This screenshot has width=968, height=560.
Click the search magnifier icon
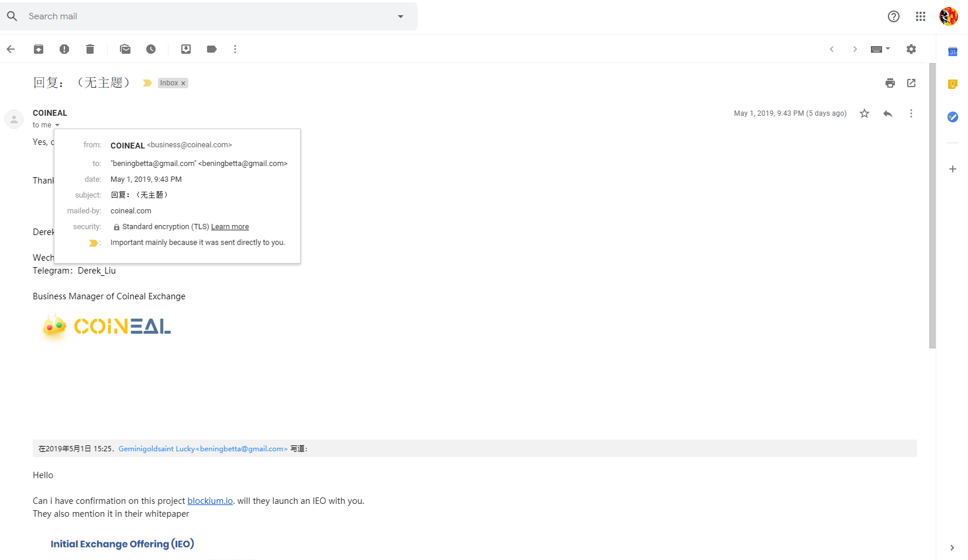pos(12,16)
